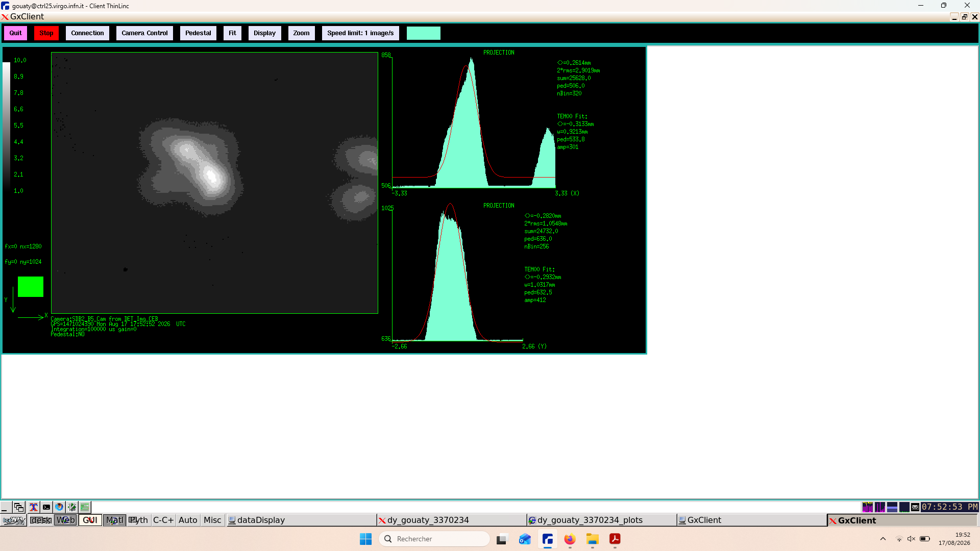Open Firefox from Windows taskbar

click(570, 539)
